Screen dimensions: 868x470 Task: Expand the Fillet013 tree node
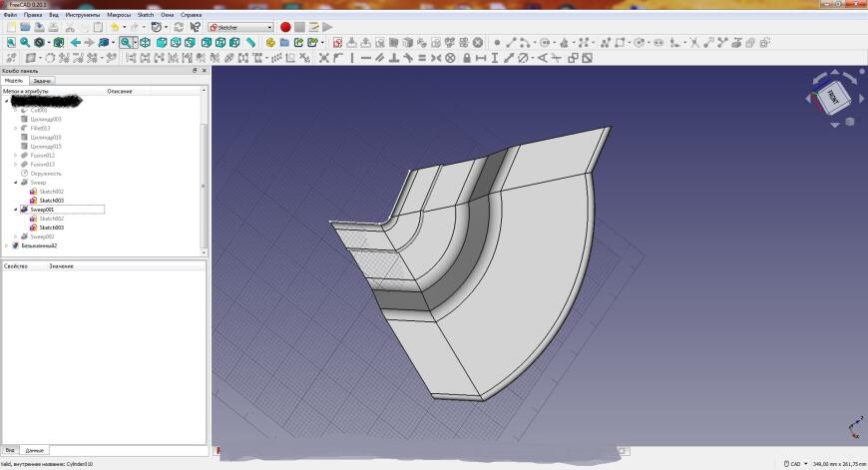[x=15, y=128]
